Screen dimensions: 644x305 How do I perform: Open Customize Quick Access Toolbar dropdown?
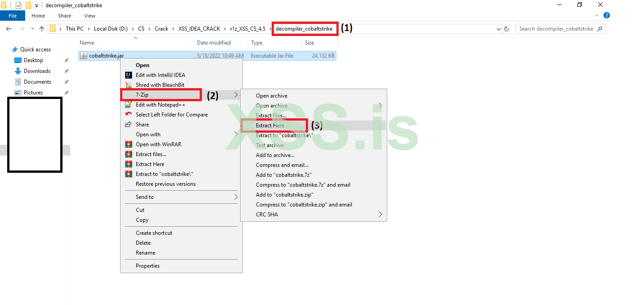pos(36,5)
